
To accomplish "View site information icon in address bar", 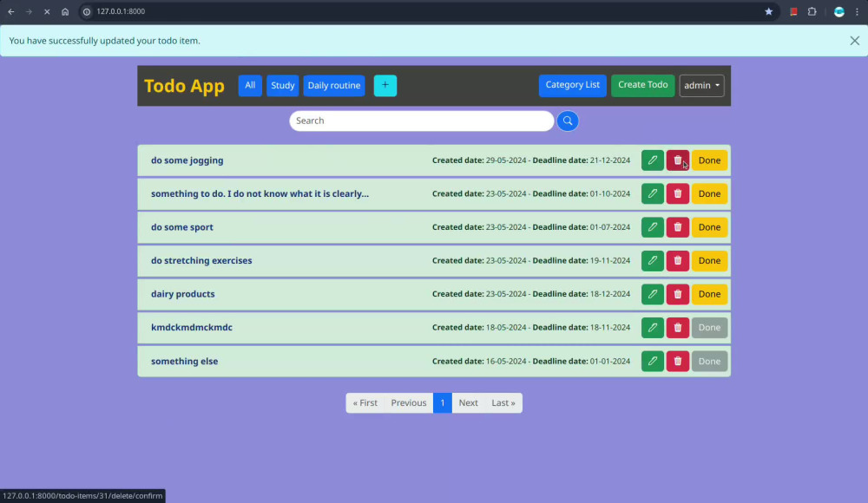I will tap(86, 11).
